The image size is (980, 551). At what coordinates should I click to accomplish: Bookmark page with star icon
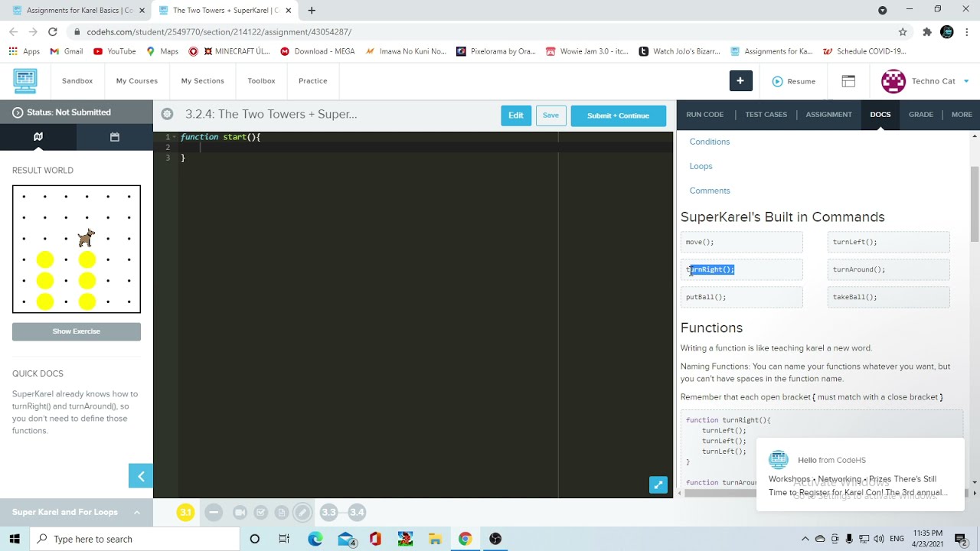tap(903, 31)
